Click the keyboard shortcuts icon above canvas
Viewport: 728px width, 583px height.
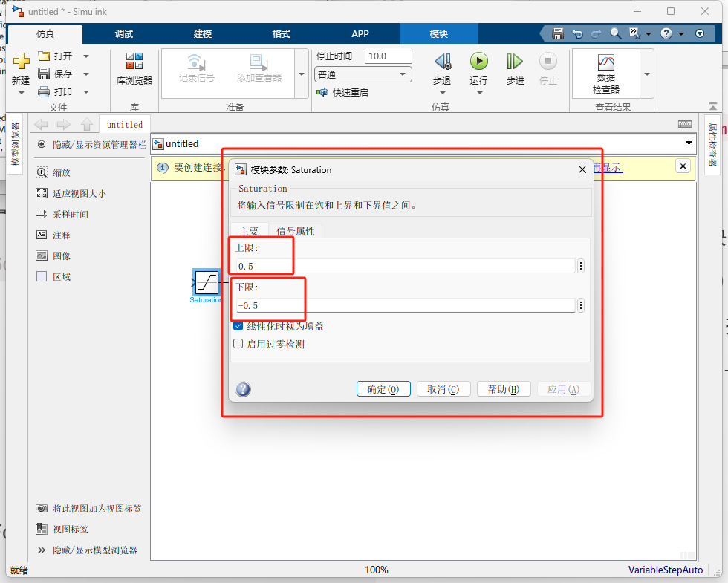[x=685, y=124]
